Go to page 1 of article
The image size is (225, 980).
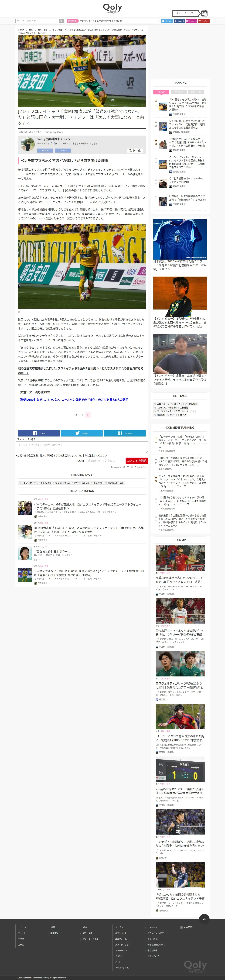(82, 415)
